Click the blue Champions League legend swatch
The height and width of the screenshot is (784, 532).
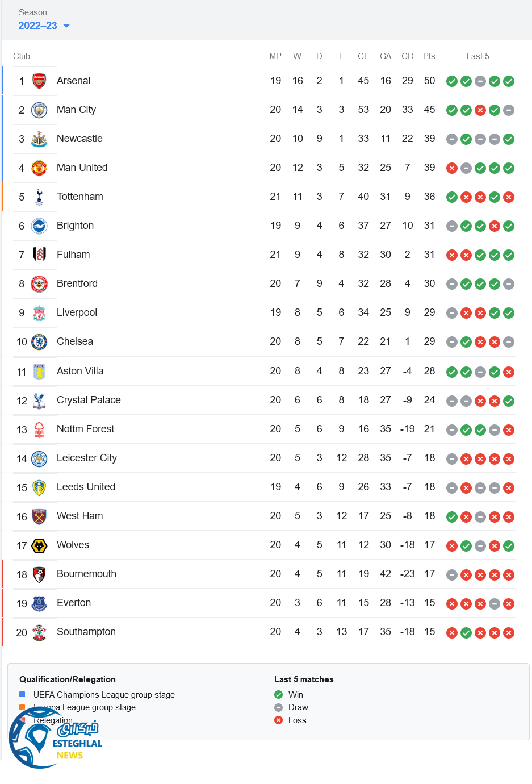tap(22, 694)
